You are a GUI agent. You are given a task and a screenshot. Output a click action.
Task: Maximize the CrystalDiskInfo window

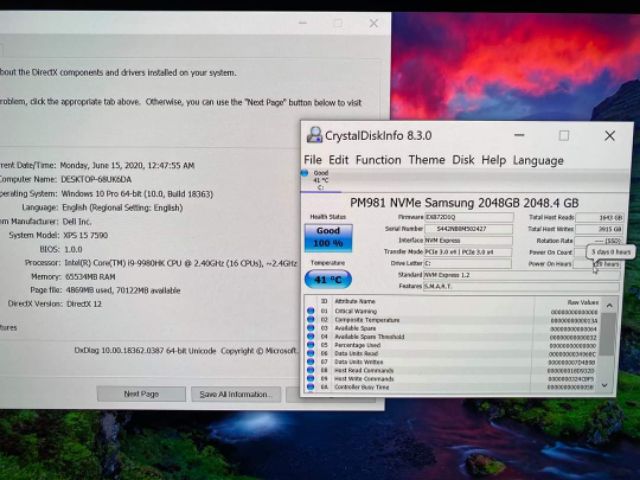[x=564, y=136]
